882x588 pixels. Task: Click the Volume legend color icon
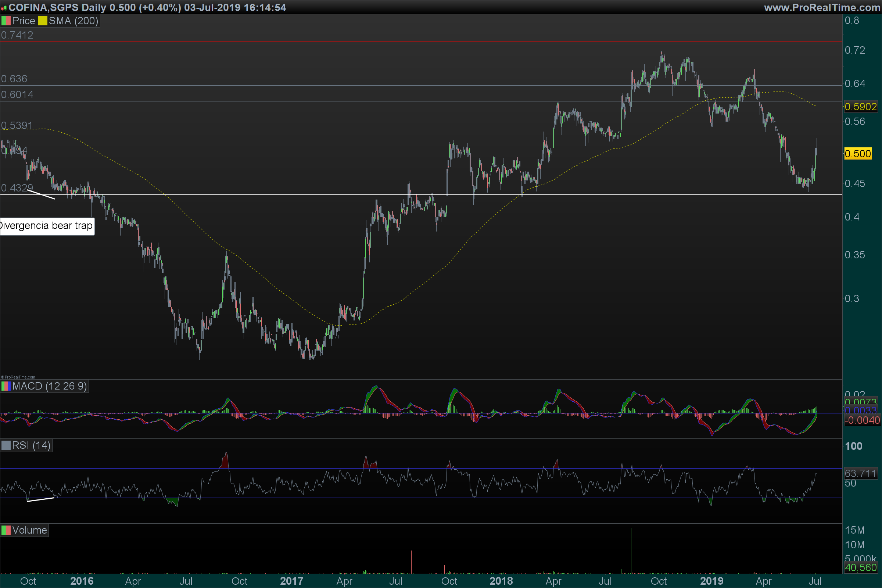click(x=6, y=530)
